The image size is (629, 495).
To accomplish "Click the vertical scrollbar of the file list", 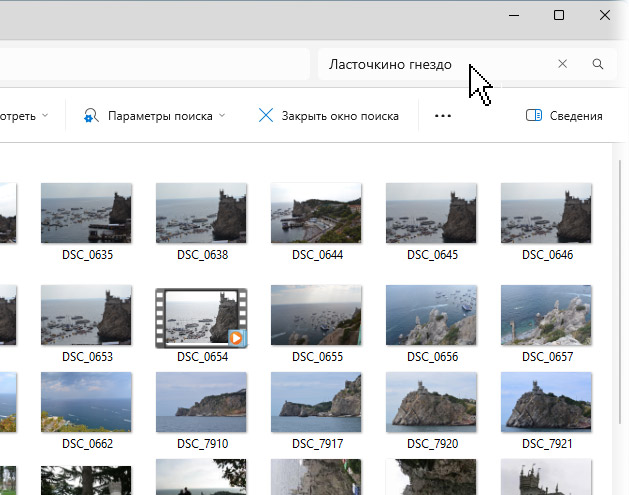I will pos(620,291).
